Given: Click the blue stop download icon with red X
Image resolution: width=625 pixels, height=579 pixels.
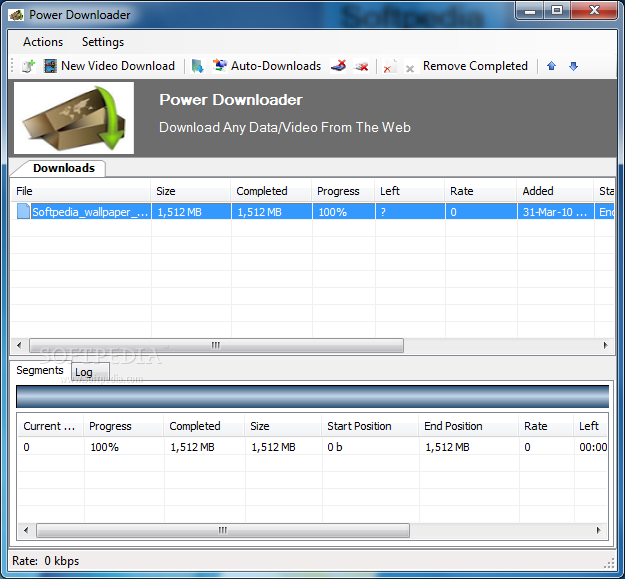Looking at the screenshot, I should click(338, 66).
